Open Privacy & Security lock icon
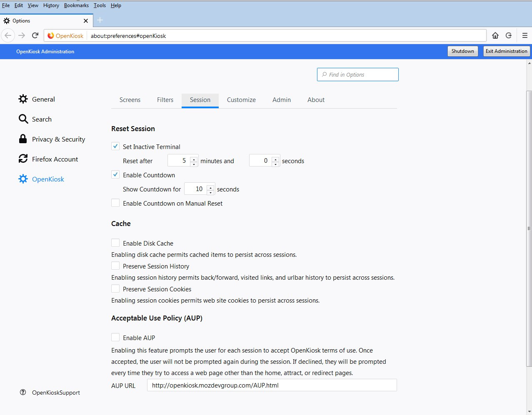Viewport: 532px width, 415px height. click(x=23, y=139)
